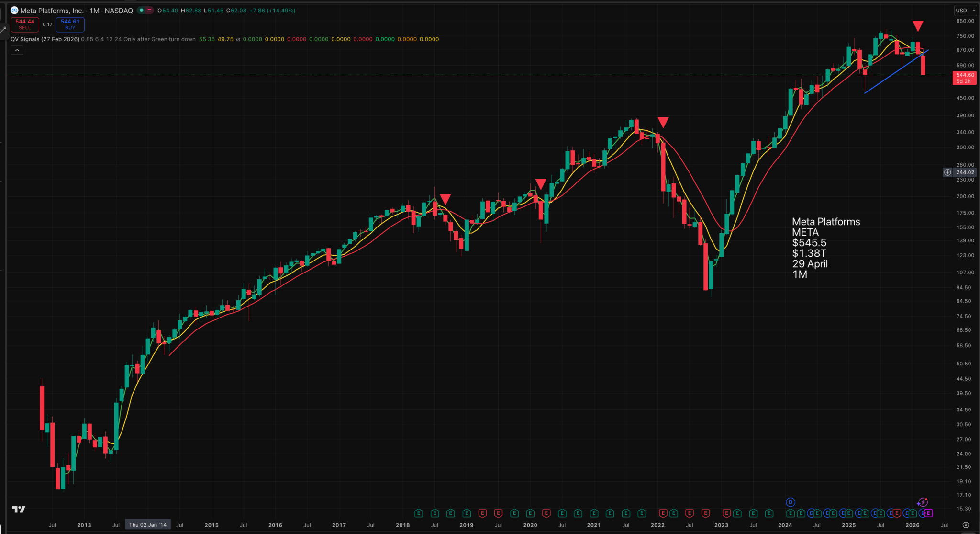Screen dimensions: 980x534
Task: Click the TradingView logo icon
Action: pos(19,509)
